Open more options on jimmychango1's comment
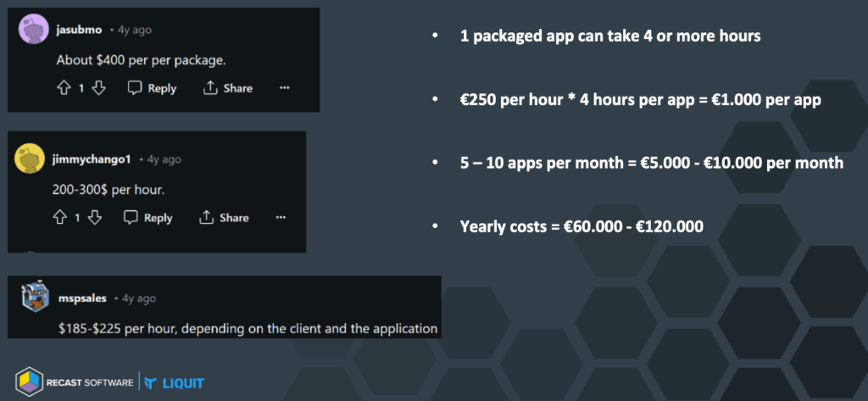 [x=281, y=218]
